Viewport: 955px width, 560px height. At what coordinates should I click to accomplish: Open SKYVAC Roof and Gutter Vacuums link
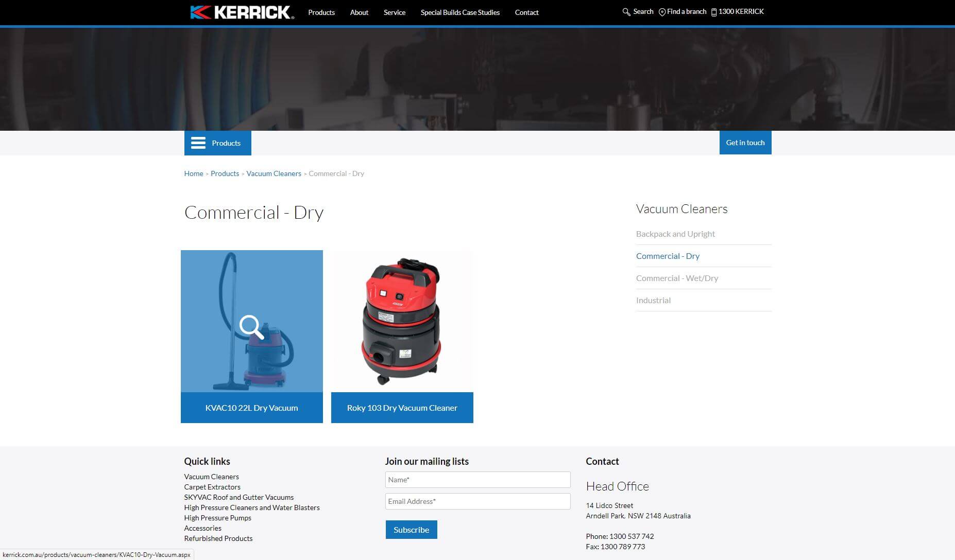238,497
